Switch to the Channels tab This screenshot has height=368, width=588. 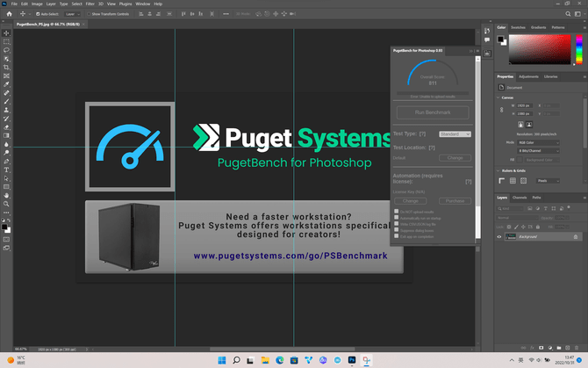coord(520,198)
